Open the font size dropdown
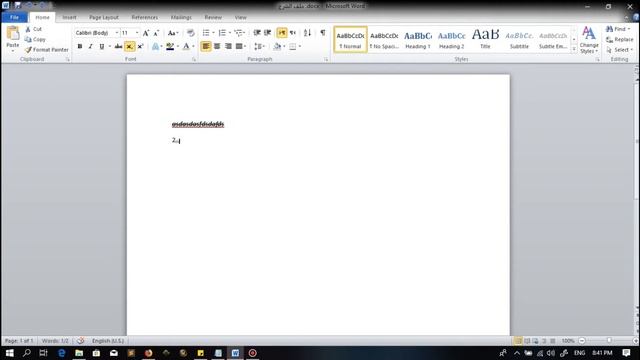The width and height of the screenshot is (640, 360). pyautogui.click(x=137, y=33)
